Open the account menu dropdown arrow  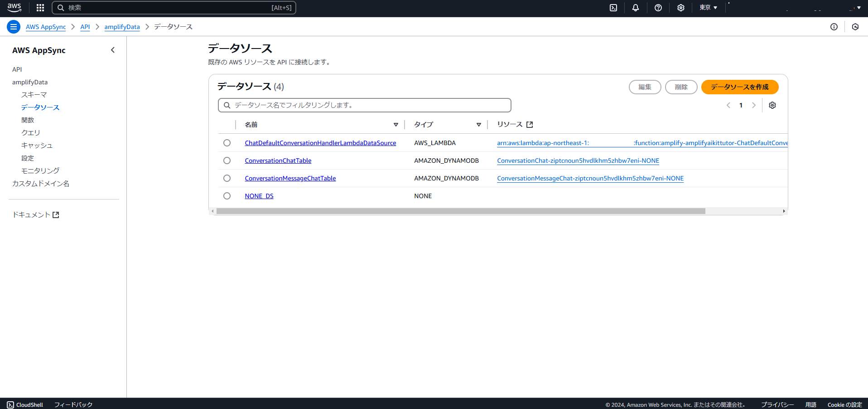point(859,8)
